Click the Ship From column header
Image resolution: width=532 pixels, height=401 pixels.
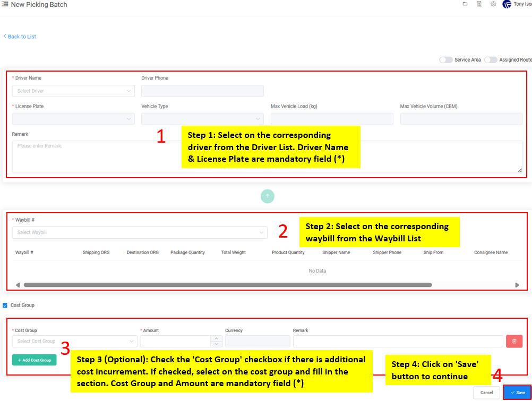click(433, 252)
